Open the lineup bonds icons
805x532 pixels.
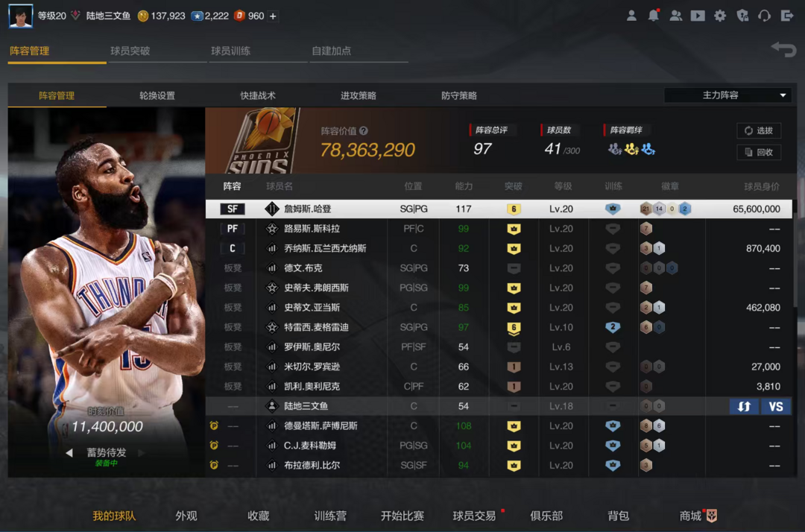point(631,149)
